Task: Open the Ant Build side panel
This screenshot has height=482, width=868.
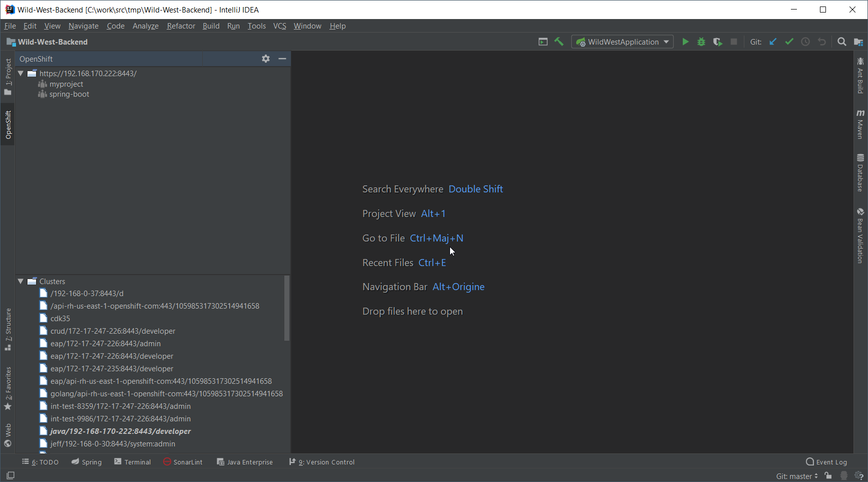Action: 860,76
